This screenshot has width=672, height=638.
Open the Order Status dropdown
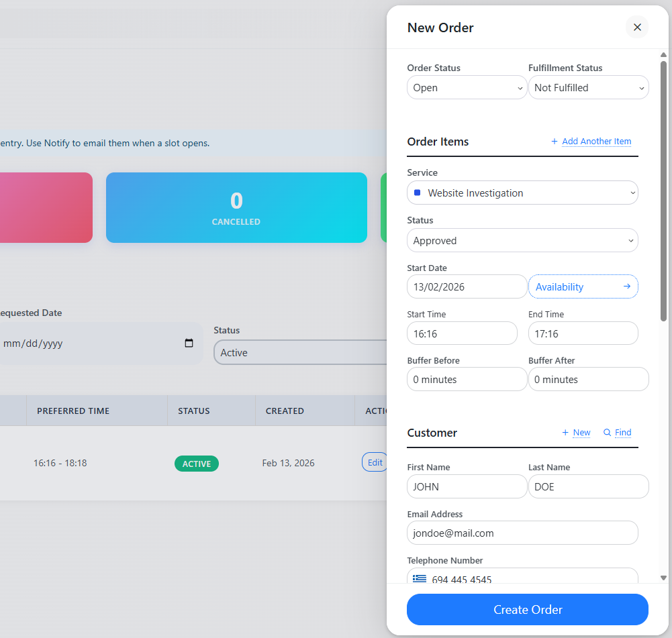[x=467, y=88]
